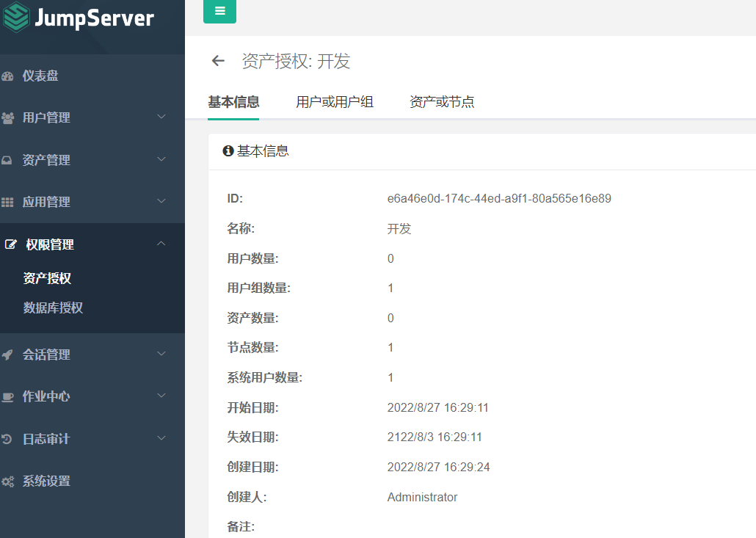Click the 失效日期 value 2122/8/3 16:29:11
Image resolution: width=756 pixels, height=538 pixels.
point(435,437)
